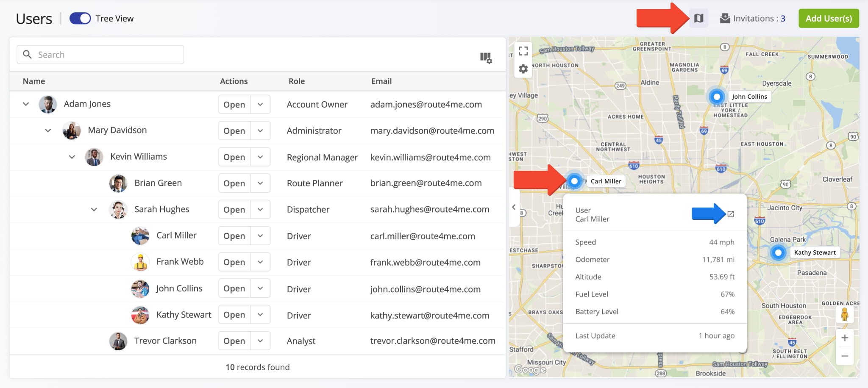The image size is (868, 388).
Task: Turn off the Tree View toggle
Action: tap(80, 18)
